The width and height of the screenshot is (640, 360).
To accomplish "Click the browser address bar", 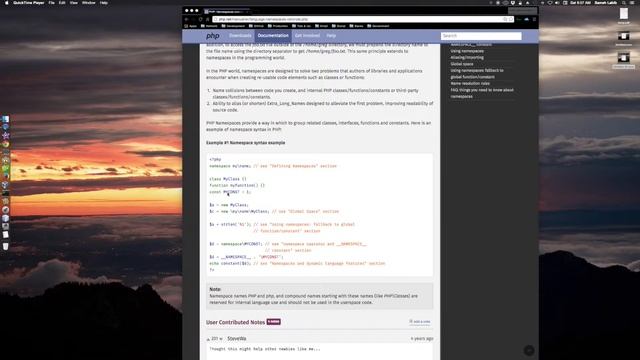I will click(363, 19).
